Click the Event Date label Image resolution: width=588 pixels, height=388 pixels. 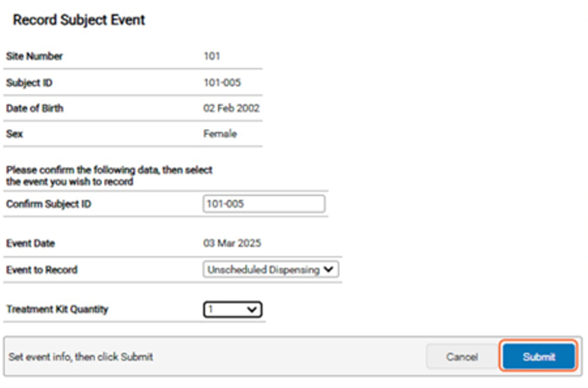[30, 243]
